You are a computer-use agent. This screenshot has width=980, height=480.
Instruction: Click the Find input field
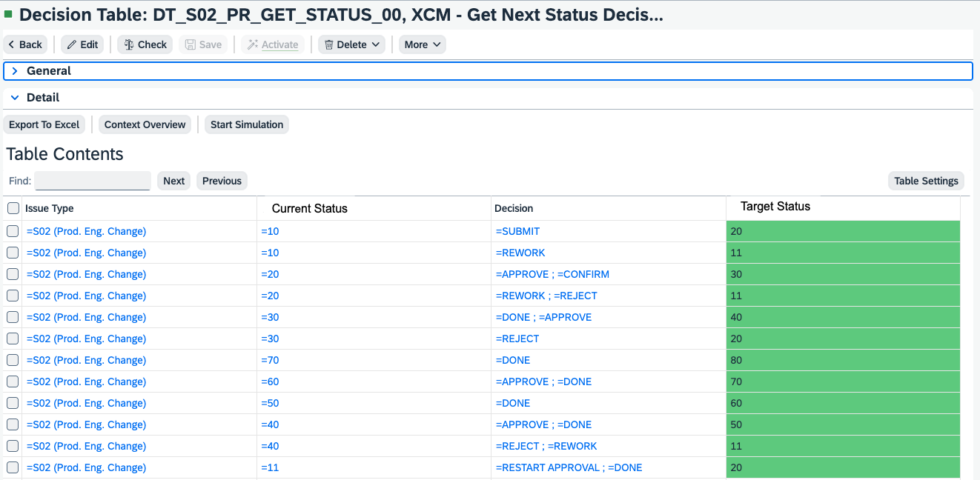(93, 181)
